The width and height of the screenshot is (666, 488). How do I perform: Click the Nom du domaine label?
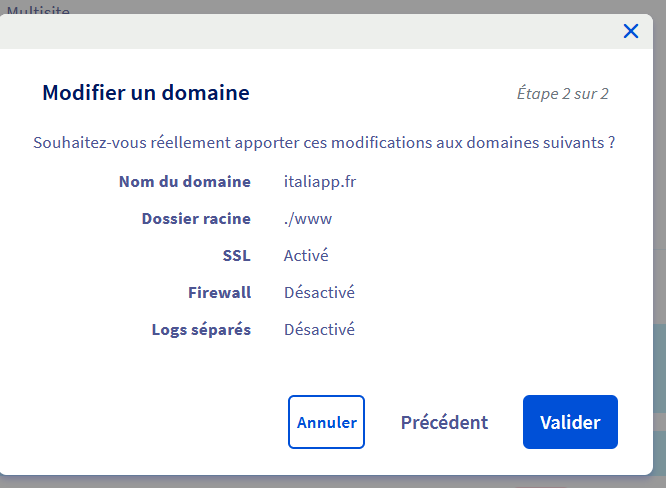tap(185, 182)
